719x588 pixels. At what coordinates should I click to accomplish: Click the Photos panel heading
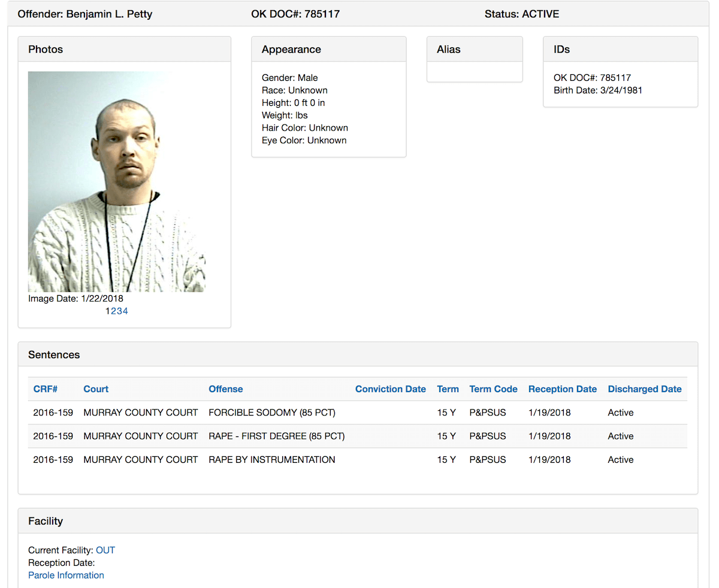[x=46, y=50]
